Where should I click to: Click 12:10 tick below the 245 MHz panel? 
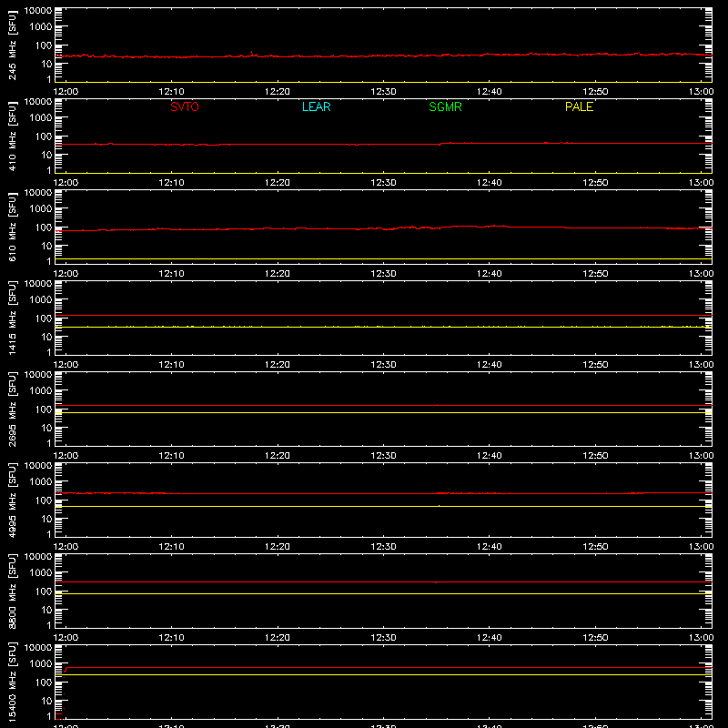(x=171, y=92)
